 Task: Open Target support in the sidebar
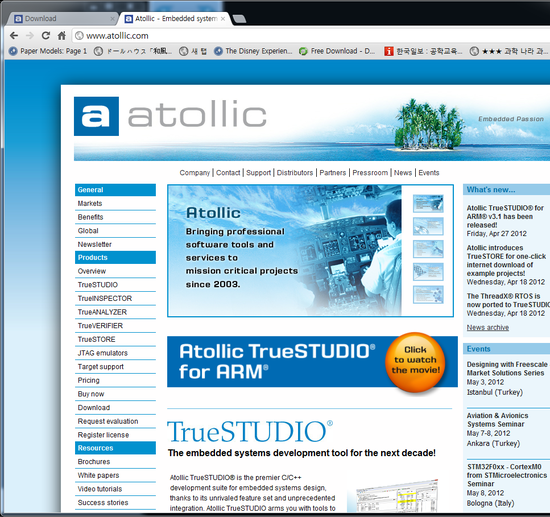(101, 367)
